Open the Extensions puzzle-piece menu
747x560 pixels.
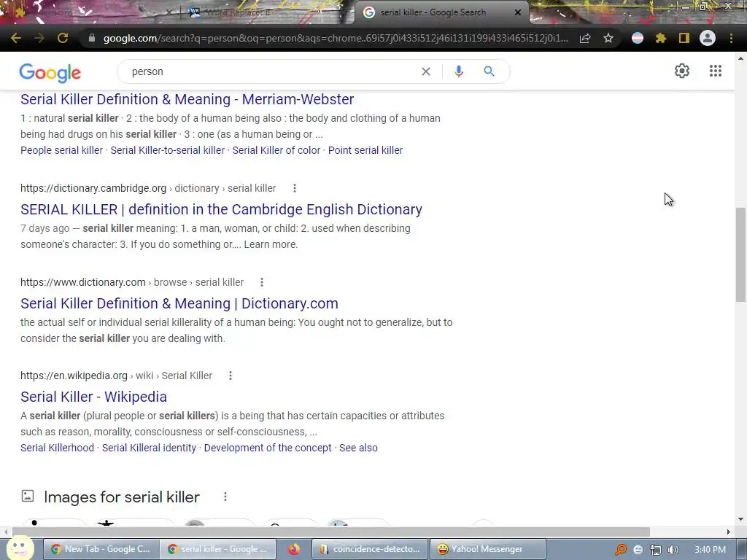coord(660,38)
